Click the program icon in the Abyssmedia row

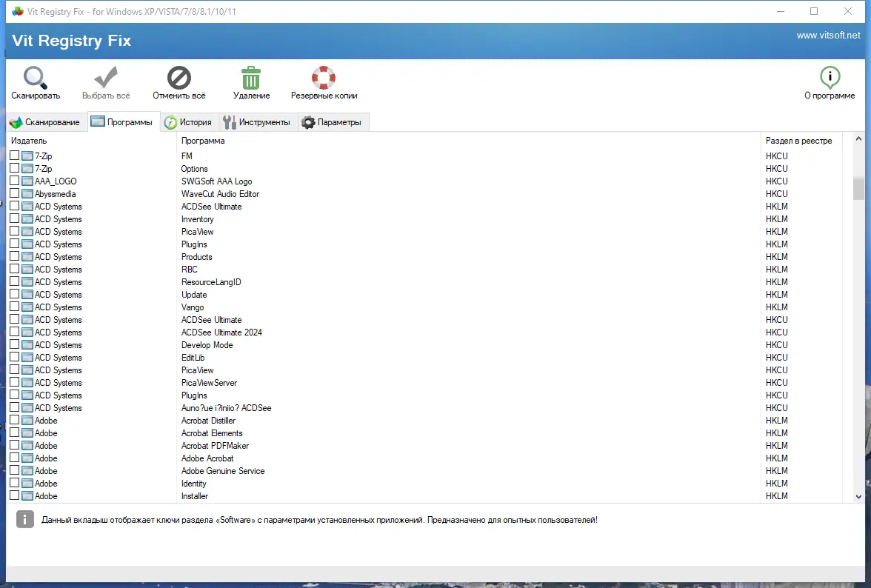[27, 194]
